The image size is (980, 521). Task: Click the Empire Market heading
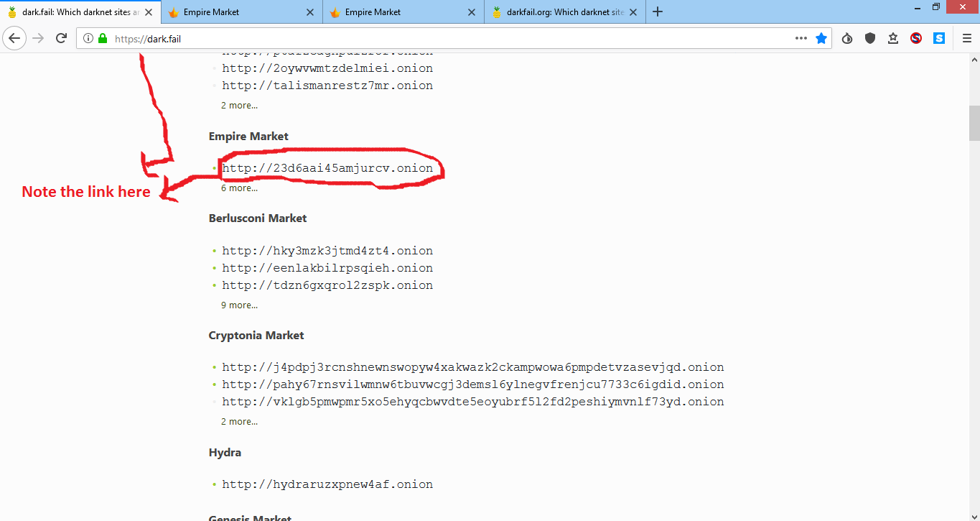pyautogui.click(x=248, y=137)
